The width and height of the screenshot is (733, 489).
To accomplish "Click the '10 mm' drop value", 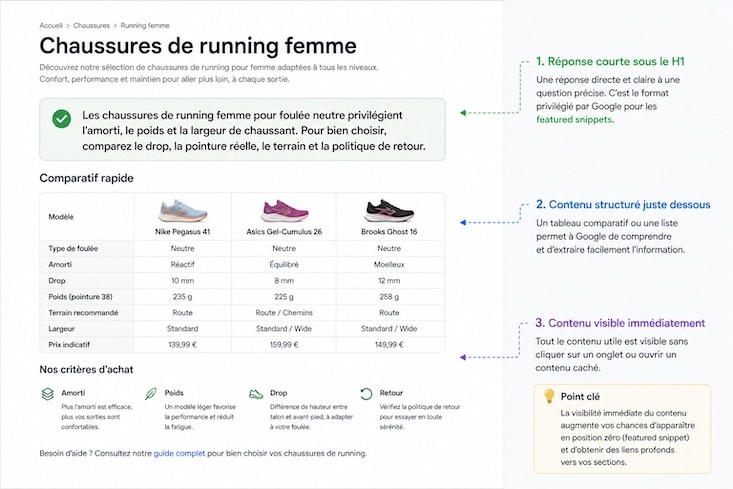I will (x=183, y=280).
